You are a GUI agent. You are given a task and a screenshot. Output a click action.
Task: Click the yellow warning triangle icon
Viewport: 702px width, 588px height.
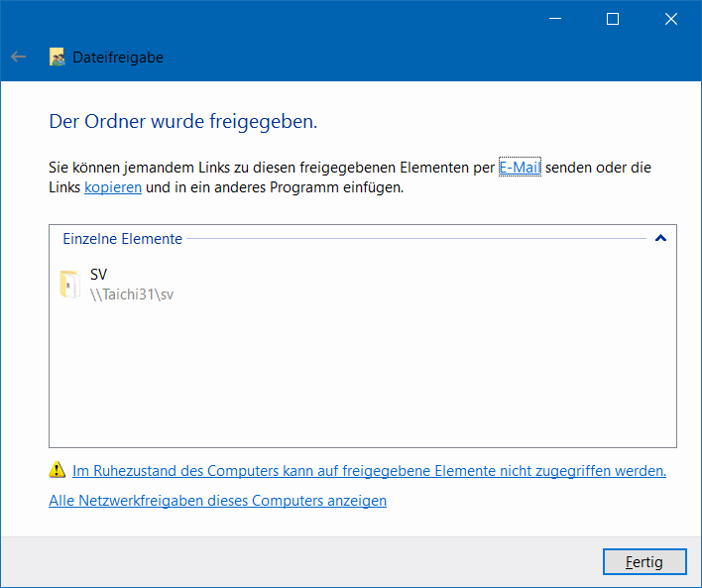[58, 471]
